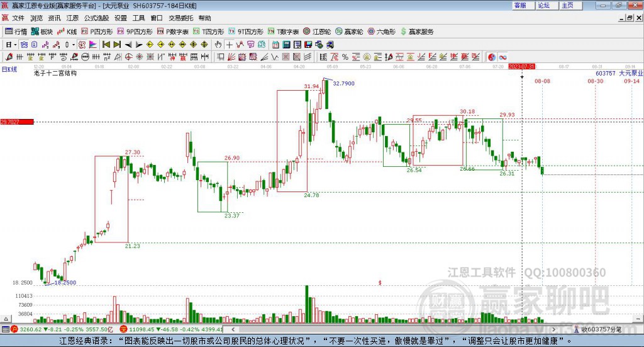
Task: Click the Shanghai index 3260.62 status entry
Action: point(62,329)
